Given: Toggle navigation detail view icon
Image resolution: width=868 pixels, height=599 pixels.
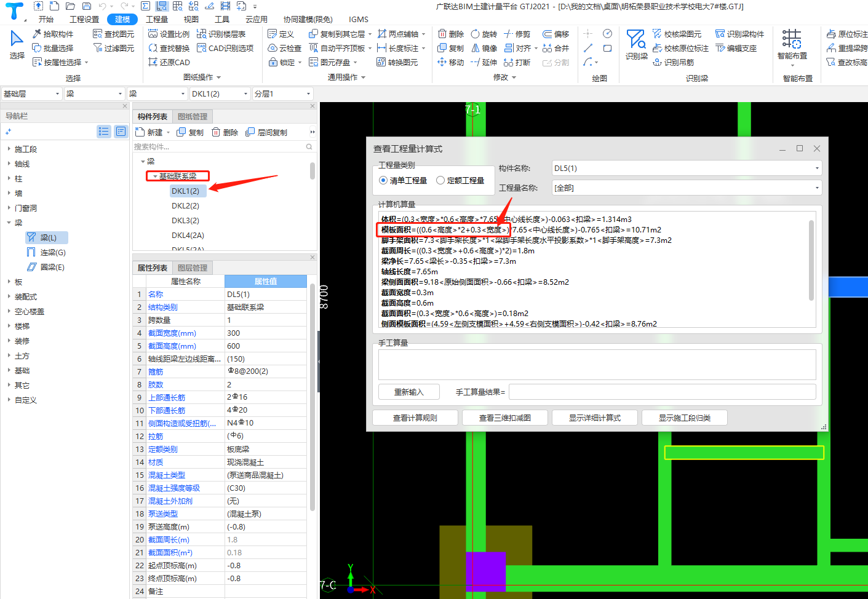Looking at the screenshot, I should [x=121, y=131].
